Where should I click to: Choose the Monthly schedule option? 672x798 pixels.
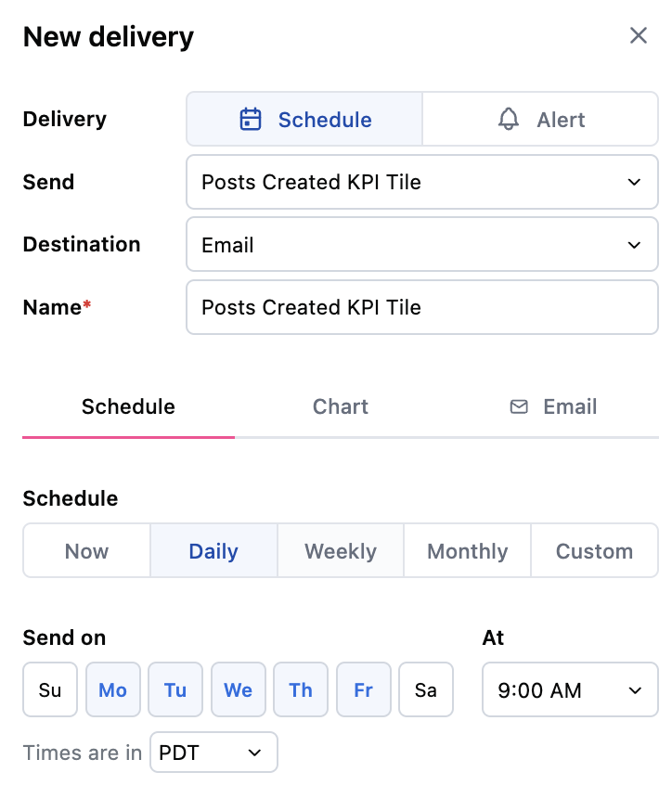[468, 550]
